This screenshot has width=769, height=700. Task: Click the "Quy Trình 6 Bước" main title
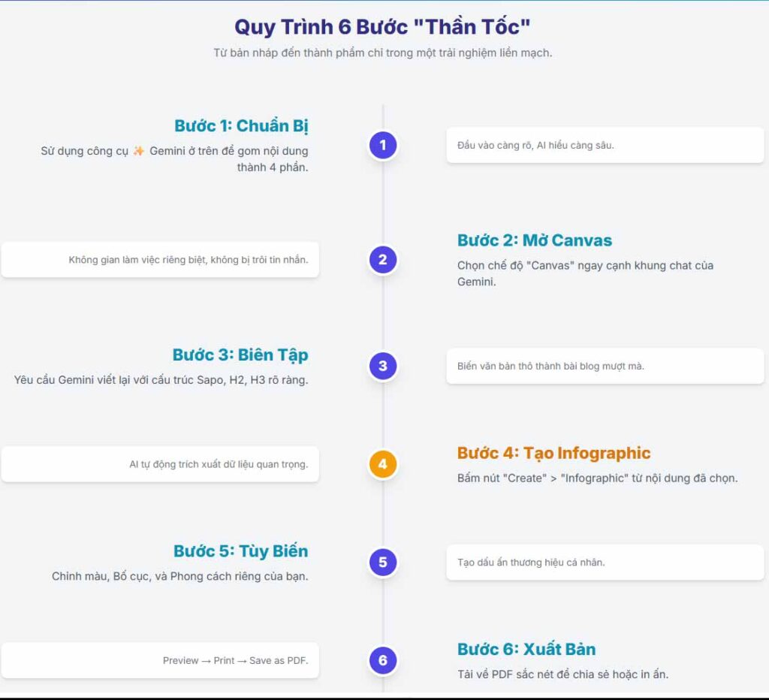point(383,27)
